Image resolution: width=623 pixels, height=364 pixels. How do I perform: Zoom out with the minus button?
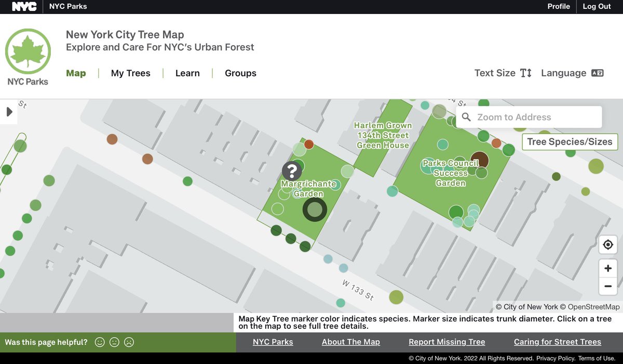[x=608, y=286]
